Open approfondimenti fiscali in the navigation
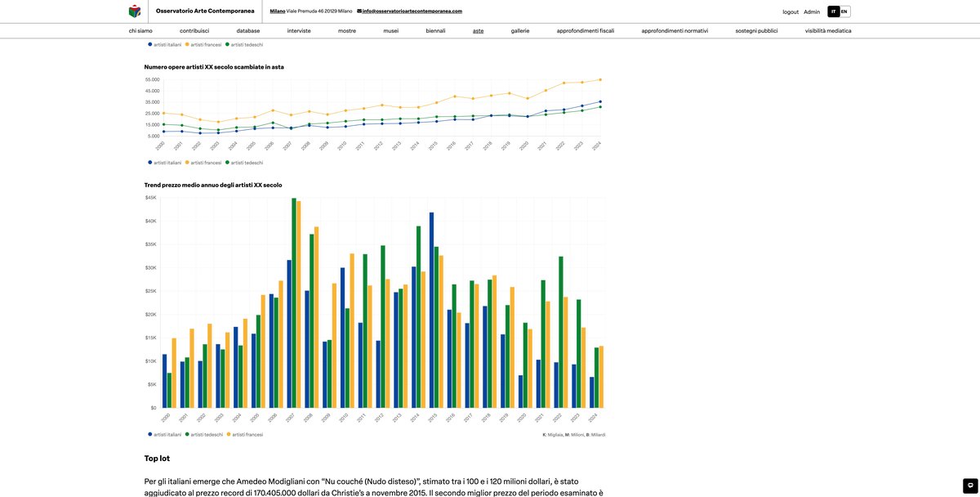980x497 pixels. point(585,31)
